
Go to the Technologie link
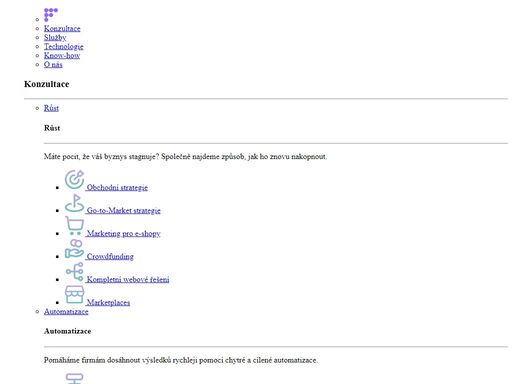click(x=64, y=47)
